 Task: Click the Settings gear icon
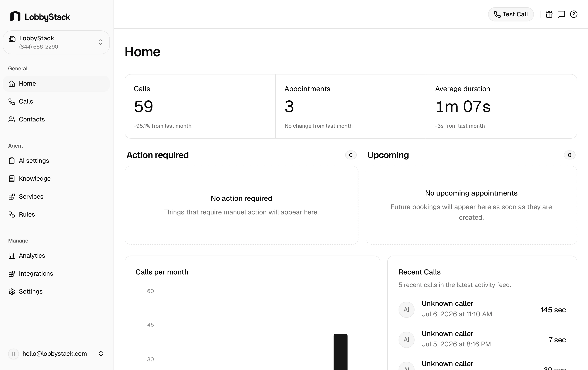pos(12,291)
